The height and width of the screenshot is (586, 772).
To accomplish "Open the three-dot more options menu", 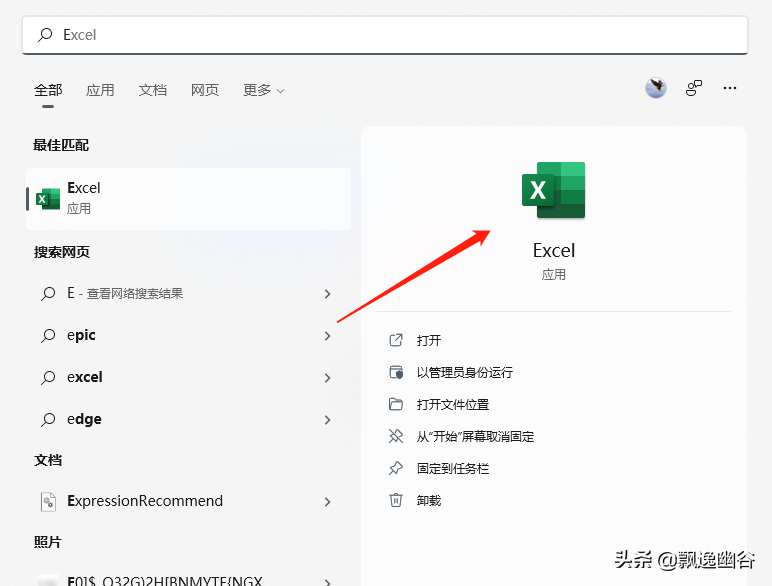I will tap(730, 88).
